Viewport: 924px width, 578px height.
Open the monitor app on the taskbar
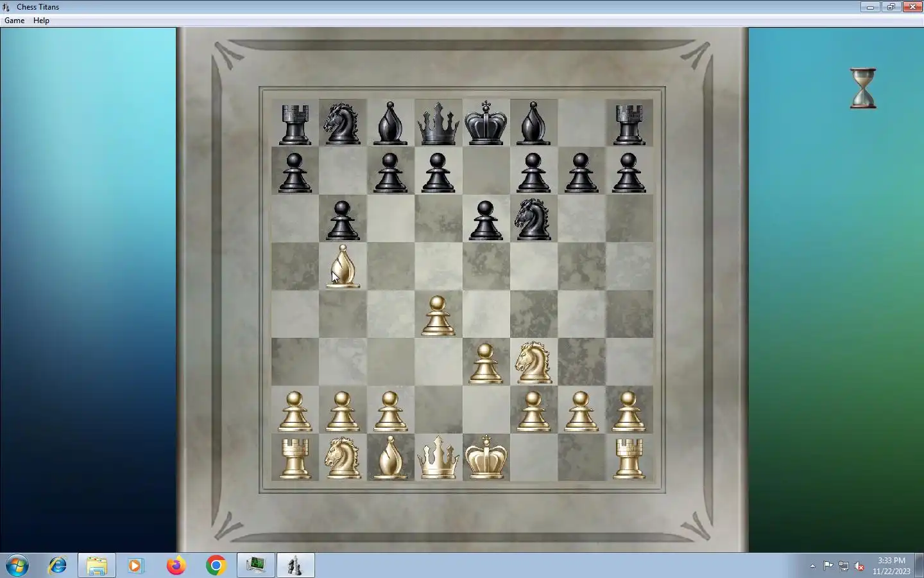click(256, 566)
